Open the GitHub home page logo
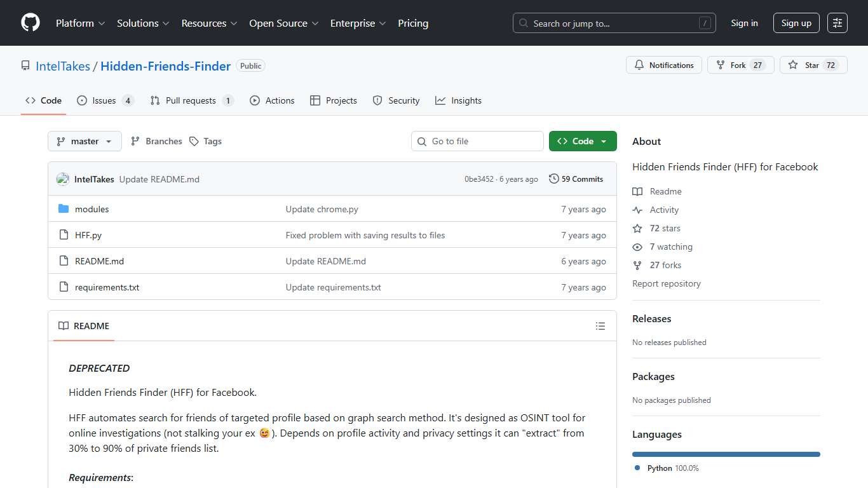The width and height of the screenshot is (868, 488). click(x=30, y=23)
